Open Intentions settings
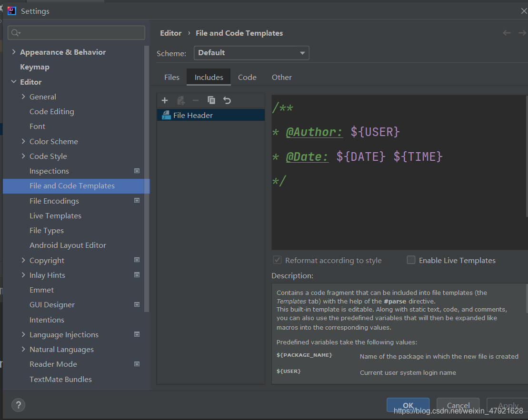The width and height of the screenshot is (528, 420). pos(47,320)
